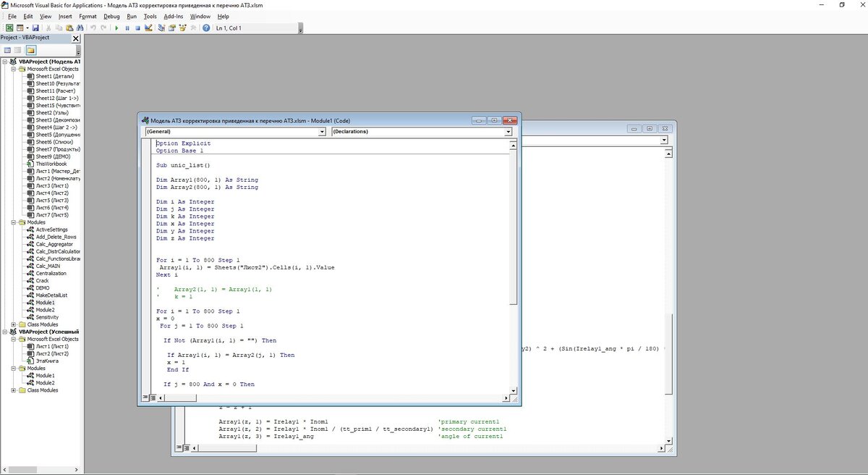The height and width of the screenshot is (475, 868).
Task: Click the Cut scissors icon
Action: click(x=48, y=28)
